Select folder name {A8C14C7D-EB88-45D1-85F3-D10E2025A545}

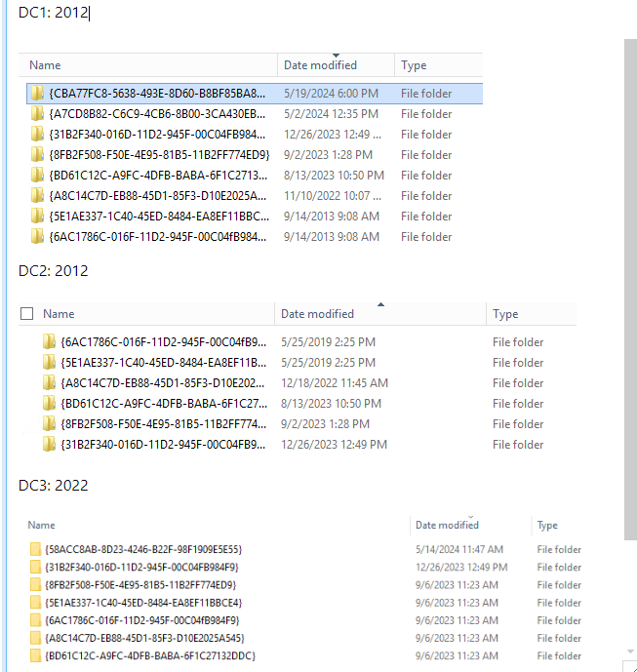(x=144, y=638)
